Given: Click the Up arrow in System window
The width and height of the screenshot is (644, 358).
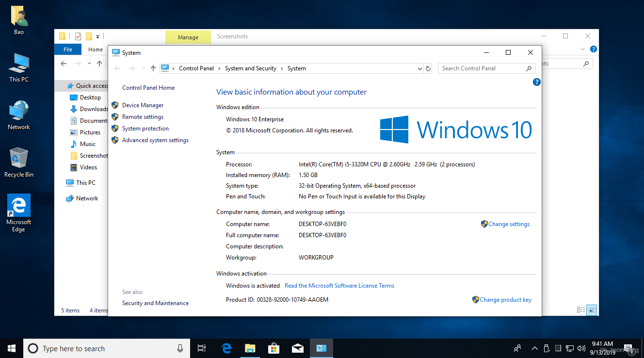Looking at the screenshot, I should pyautogui.click(x=153, y=68).
